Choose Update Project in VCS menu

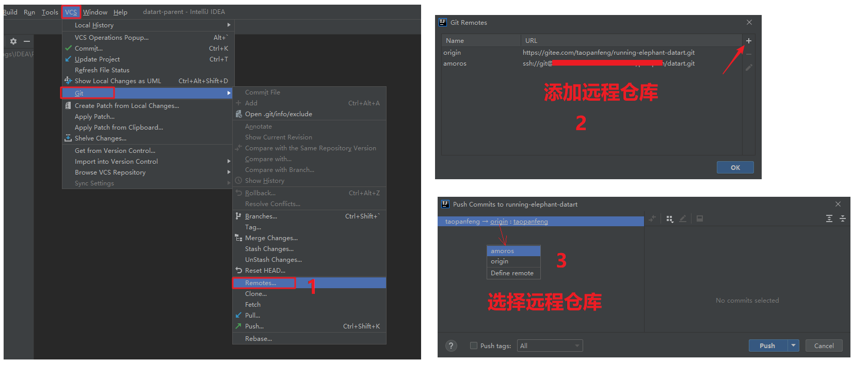point(148,59)
